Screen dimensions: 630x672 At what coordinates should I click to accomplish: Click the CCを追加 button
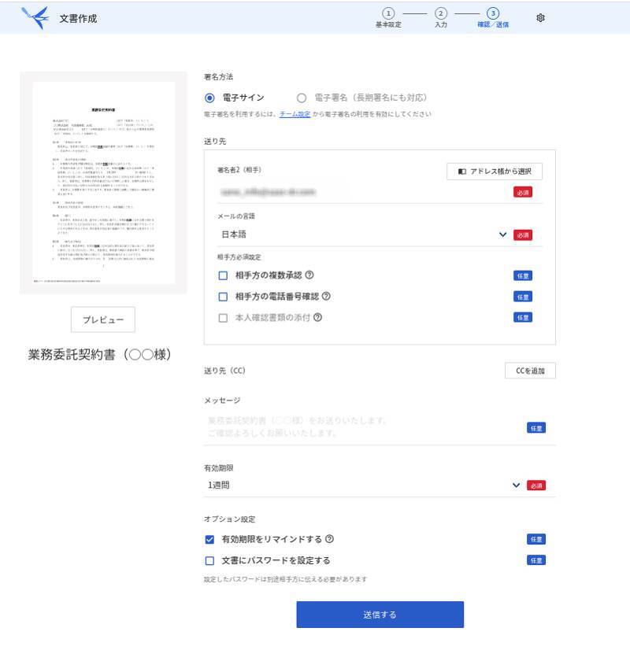[x=530, y=371]
